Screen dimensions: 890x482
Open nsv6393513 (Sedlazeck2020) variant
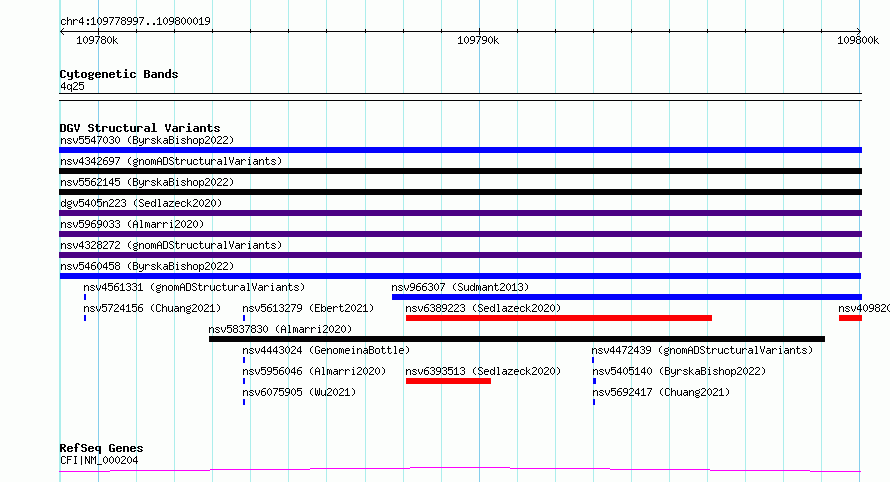(x=483, y=371)
